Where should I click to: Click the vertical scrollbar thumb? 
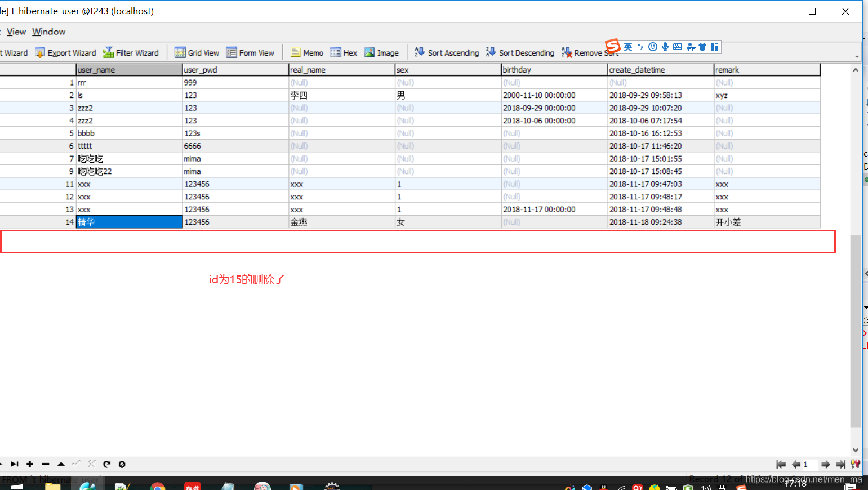pos(856,332)
